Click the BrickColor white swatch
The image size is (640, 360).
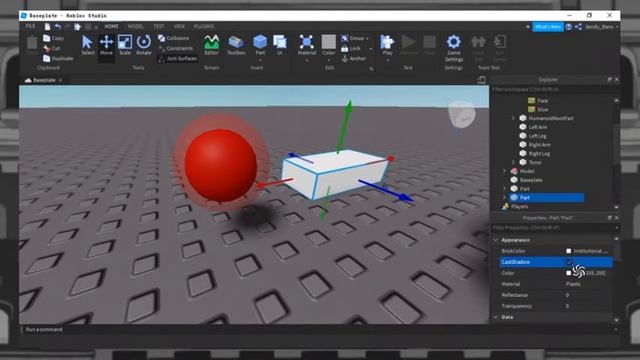(569, 251)
